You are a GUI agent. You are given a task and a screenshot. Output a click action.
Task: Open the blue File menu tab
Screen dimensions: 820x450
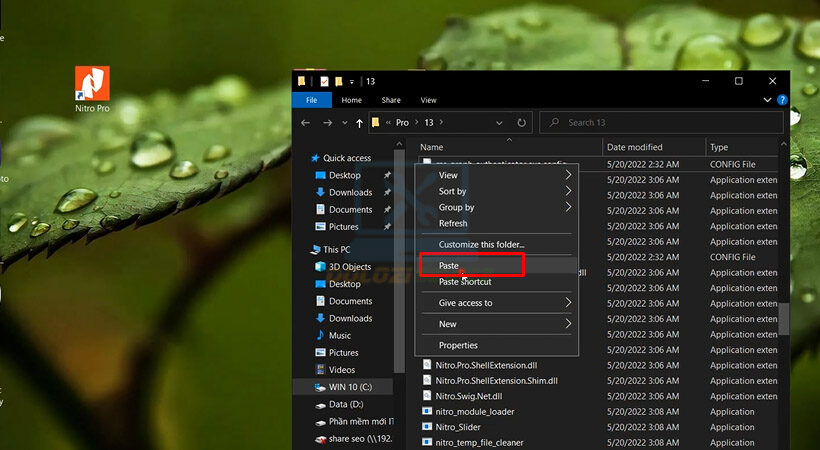click(x=311, y=100)
